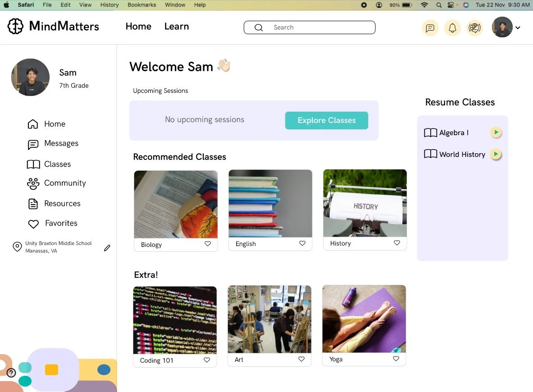Viewport: 533px width, 392px height.
Task: Open Control Center icon in menu bar
Action: click(451, 5)
